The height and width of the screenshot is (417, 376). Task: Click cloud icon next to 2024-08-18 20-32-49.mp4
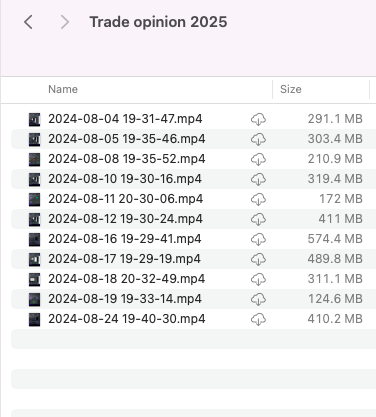[258, 279]
